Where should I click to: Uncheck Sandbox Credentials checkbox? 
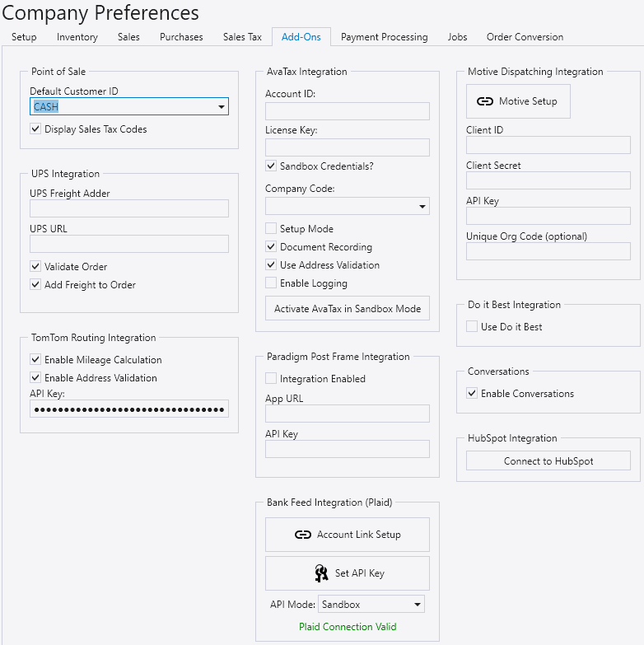pos(271,166)
